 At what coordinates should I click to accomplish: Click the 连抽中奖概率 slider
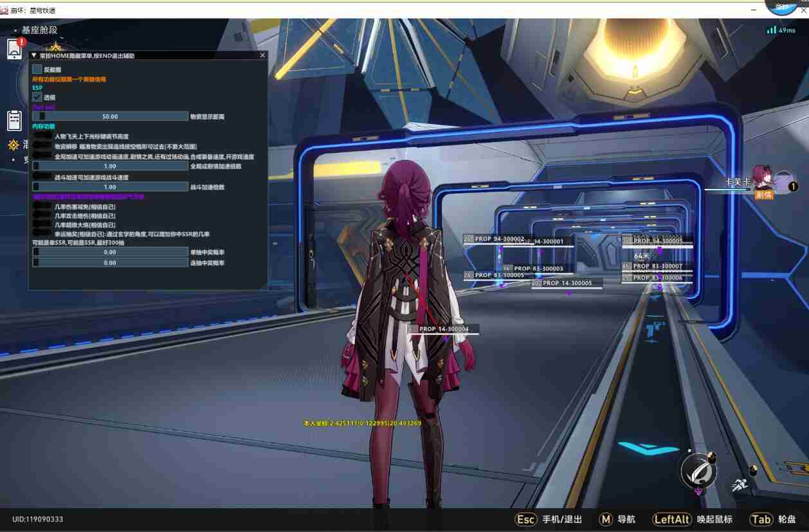point(110,262)
